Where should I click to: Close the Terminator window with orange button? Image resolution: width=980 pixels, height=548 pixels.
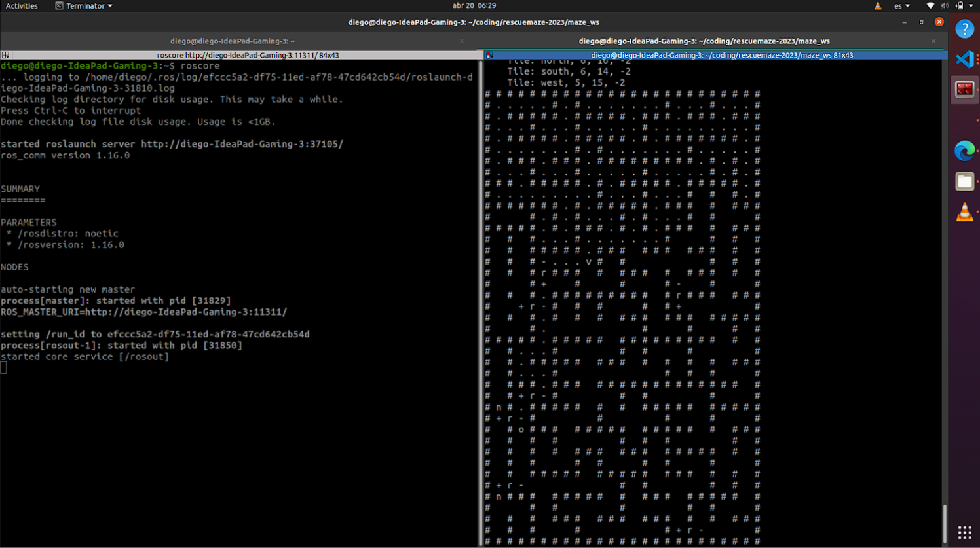(x=939, y=22)
